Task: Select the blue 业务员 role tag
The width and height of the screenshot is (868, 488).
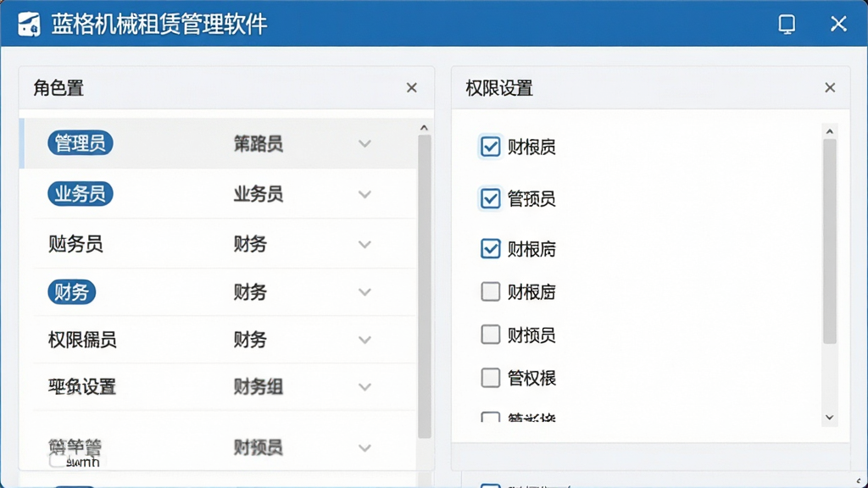Action: pos(81,194)
